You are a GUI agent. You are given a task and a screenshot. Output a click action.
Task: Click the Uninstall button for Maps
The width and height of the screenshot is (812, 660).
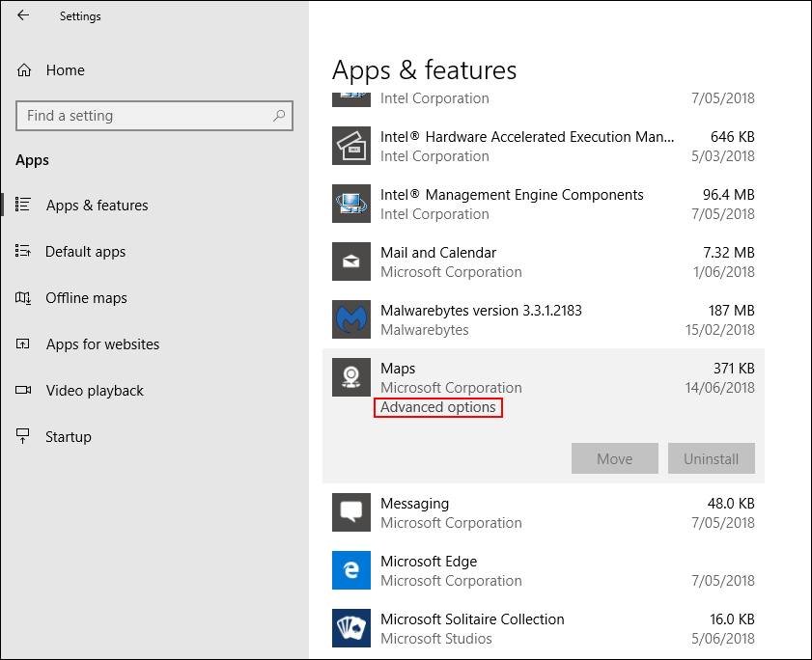pos(711,458)
